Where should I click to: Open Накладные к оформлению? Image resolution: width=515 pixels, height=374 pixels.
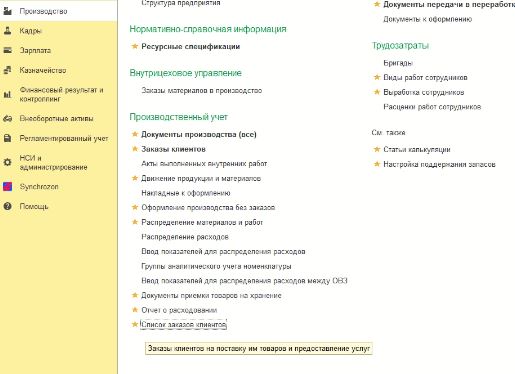[186, 193]
